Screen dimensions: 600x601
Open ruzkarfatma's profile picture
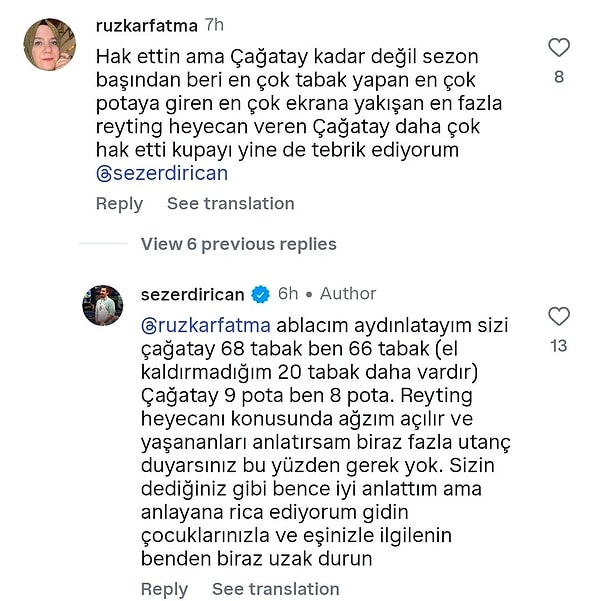tap(49, 44)
